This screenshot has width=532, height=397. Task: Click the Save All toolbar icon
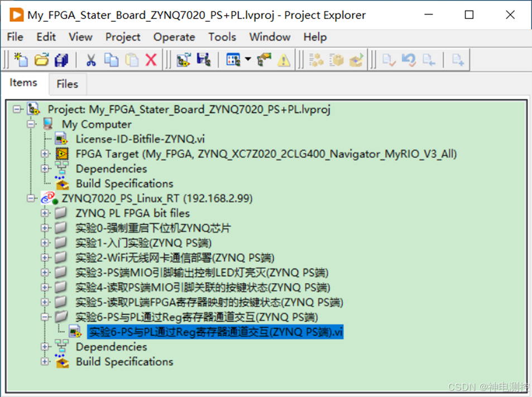(x=61, y=60)
